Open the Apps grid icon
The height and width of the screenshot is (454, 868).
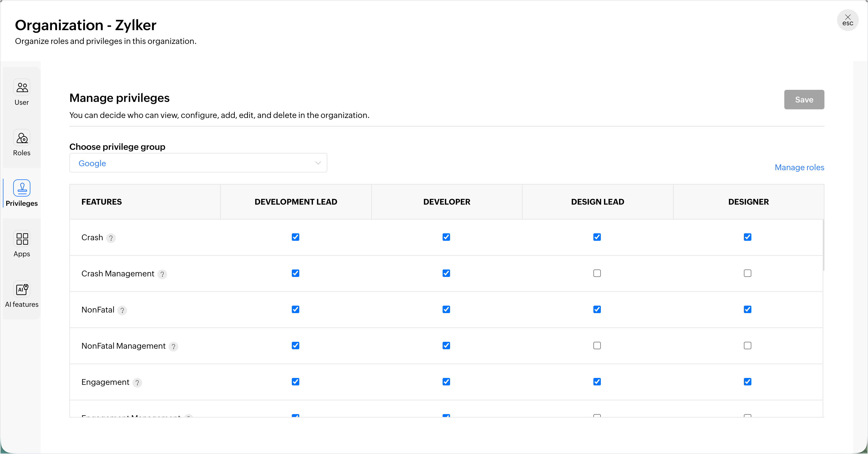tap(22, 239)
